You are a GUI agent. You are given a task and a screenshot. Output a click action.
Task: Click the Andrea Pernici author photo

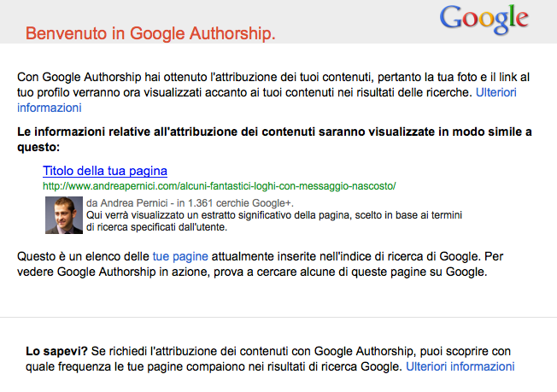point(64,215)
